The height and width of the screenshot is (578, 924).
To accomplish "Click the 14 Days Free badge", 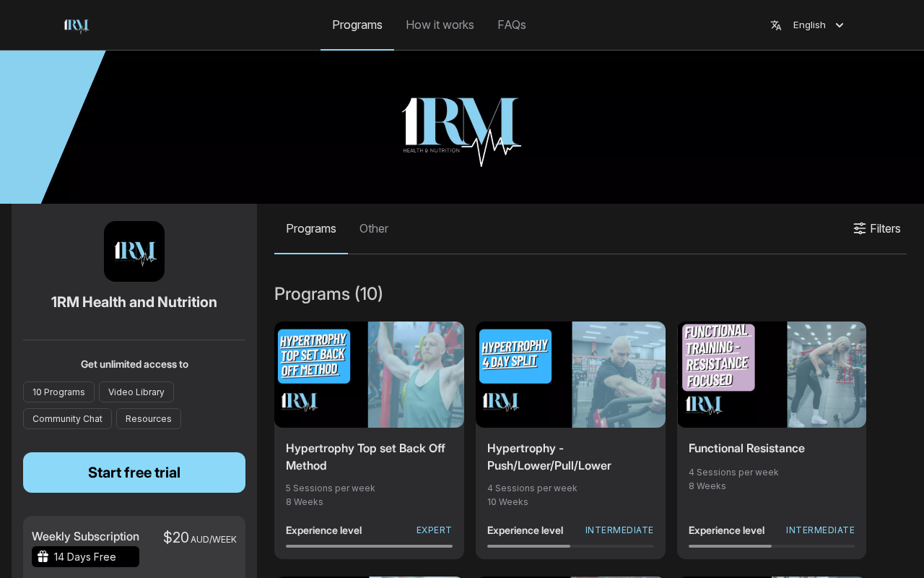I will click(x=85, y=556).
